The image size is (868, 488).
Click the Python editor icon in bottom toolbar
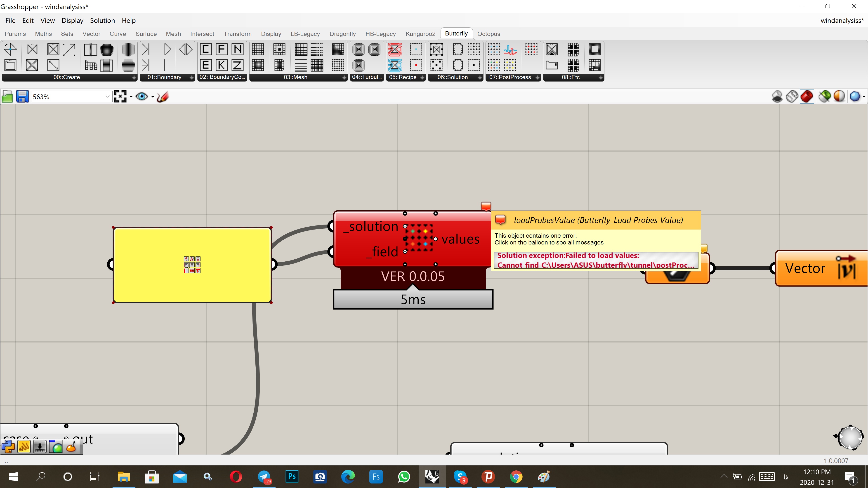click(x=8, y=447)
